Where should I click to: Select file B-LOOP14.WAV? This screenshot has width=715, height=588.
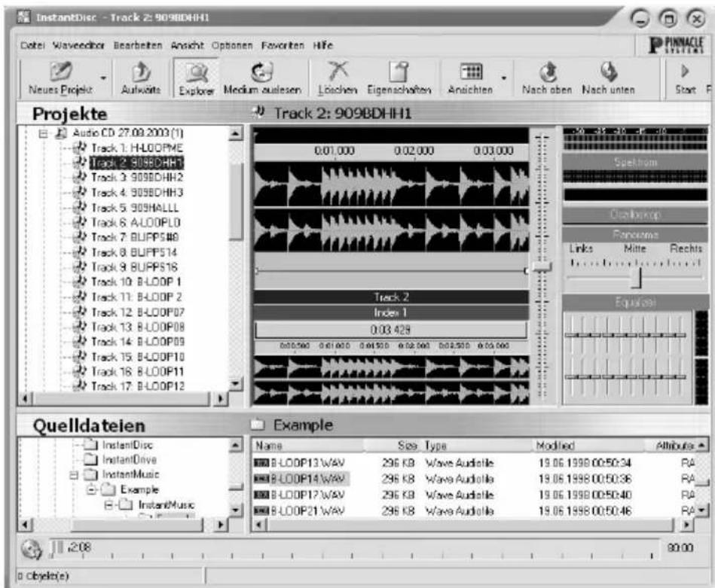coord(308,479)
